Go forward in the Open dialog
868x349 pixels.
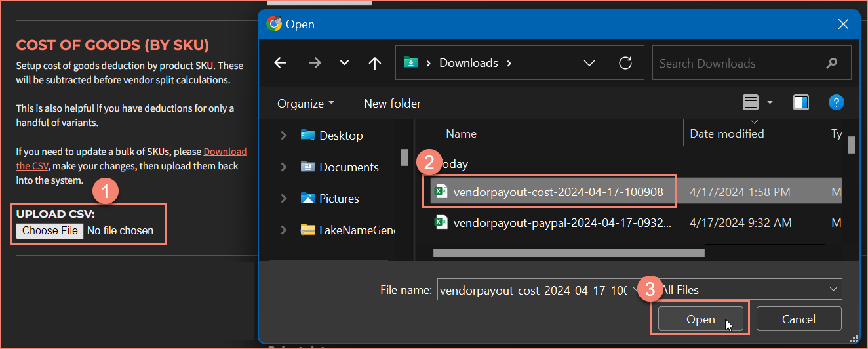(x=315, y=63)
